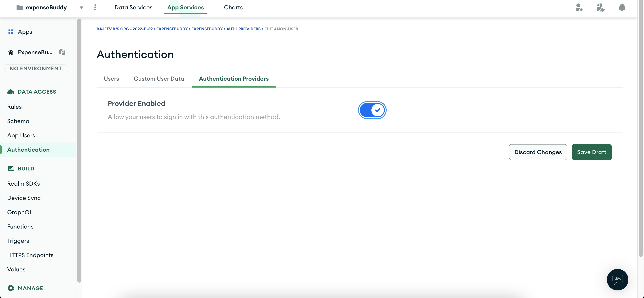
Task: Open the Charts tab
Action: [x=233, y=8]
